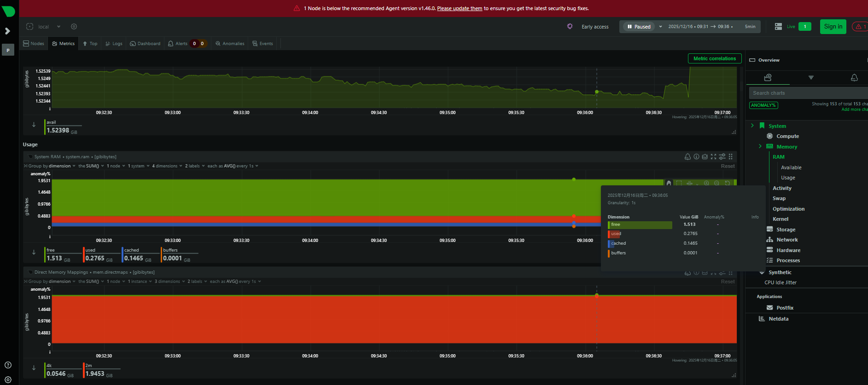This screenshot has width=868, height=385.
Task: Select the pan hand tool on System RAM chart
Action: [x=669, y=183]
